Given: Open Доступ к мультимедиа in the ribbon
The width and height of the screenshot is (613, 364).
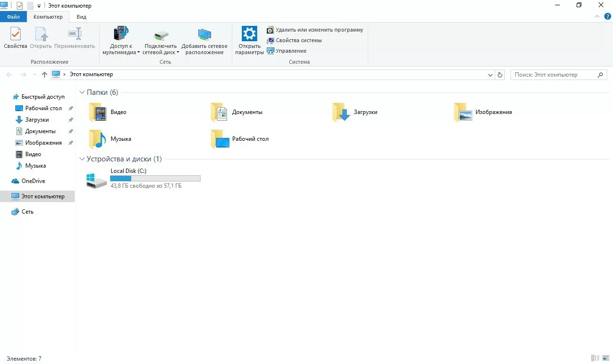Looking at the screenshot, I should (121, 34).
